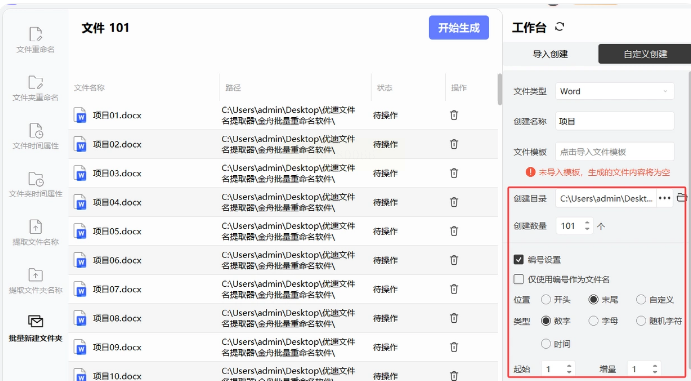Delete the 项目05.docx row

click(454, 231)
